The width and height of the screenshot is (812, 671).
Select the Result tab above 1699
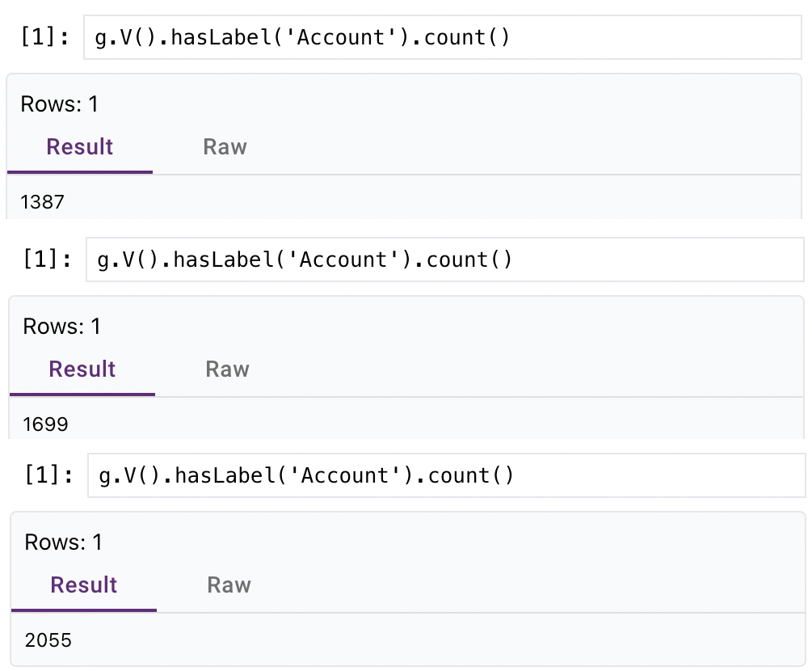click(x=82, y=369)
